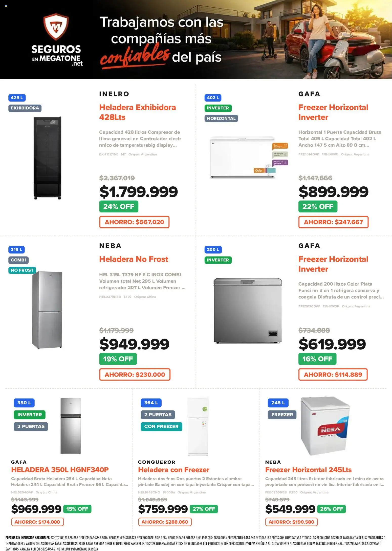The width and height of the screenshot is (392, 551).
Task: Select the 428 L blue tag
Action: tap(17, 98)
